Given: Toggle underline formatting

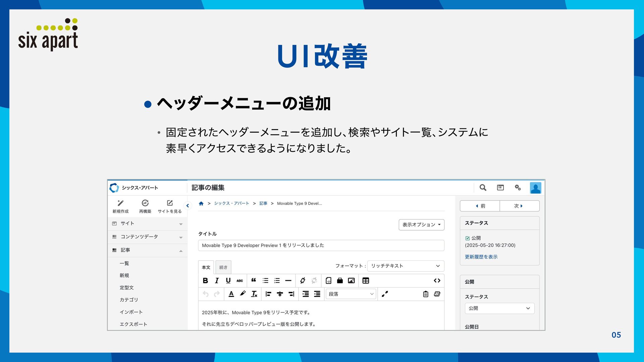Looking at the screenshot, I should click(228, 281).
